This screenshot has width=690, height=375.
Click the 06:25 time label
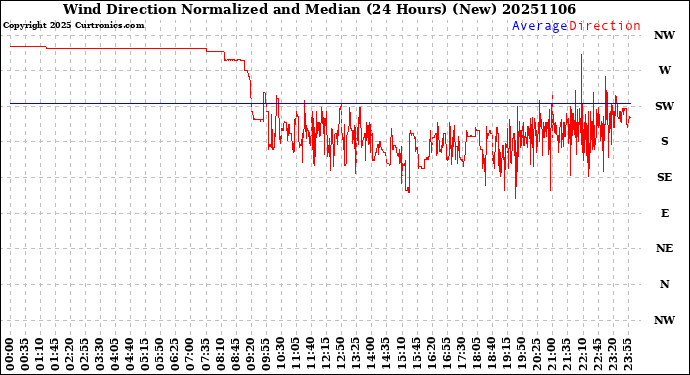(175, 355)
